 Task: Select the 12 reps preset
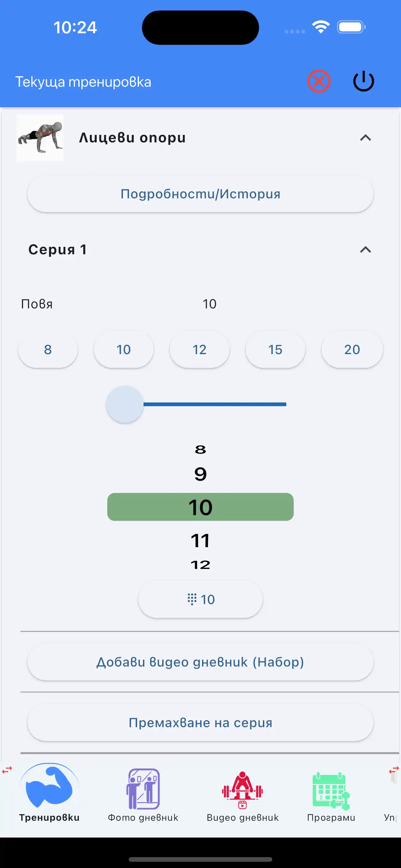coord(200,349)
